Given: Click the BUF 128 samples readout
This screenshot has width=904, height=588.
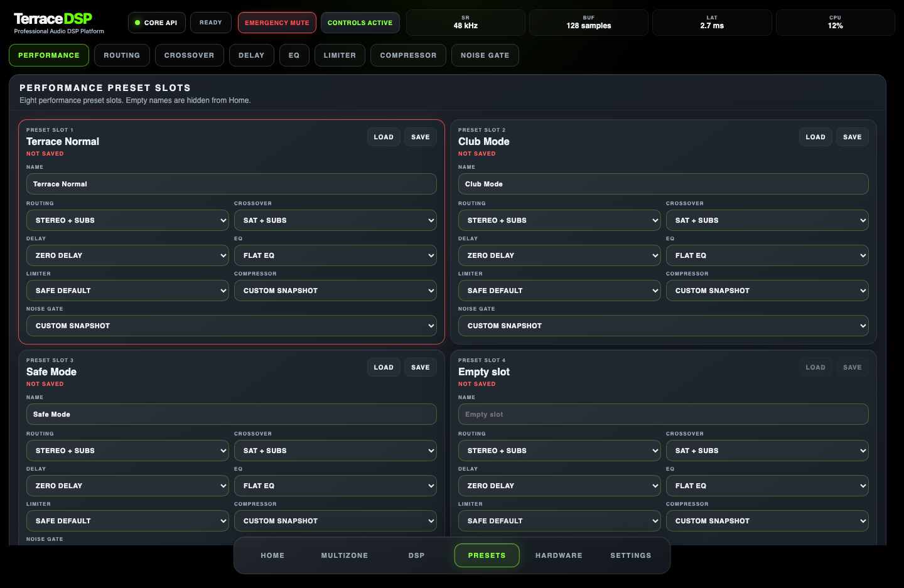Looking at the screenshot, I should 589,23.
